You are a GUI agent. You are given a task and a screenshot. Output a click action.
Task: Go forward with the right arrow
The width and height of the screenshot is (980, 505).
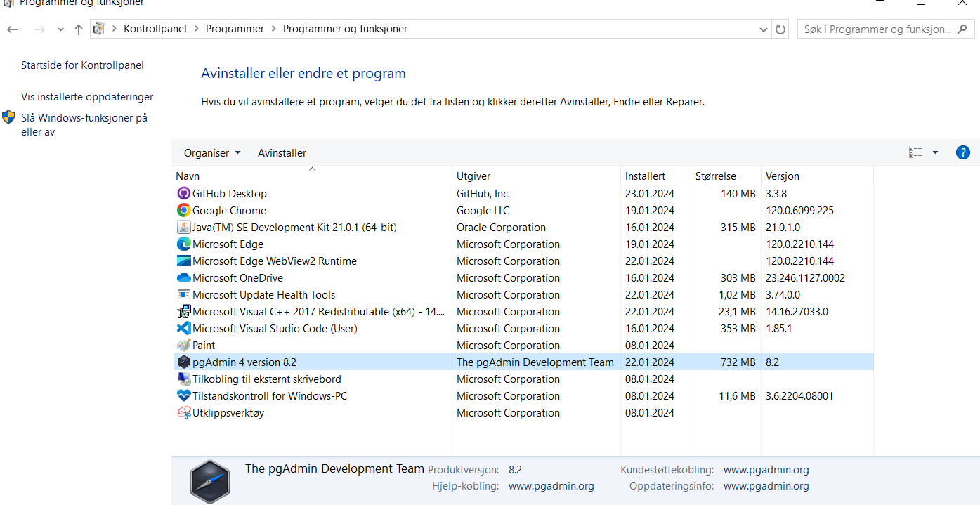pyautogui.click(x=39, y=29)
